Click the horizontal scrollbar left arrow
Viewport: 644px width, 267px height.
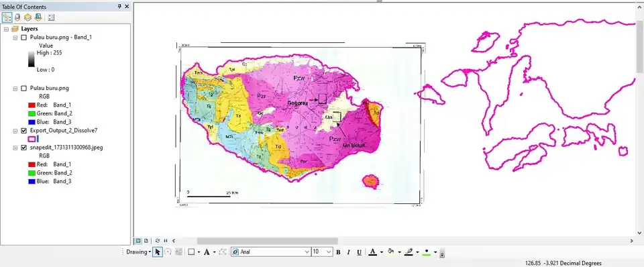click(174, 241)
